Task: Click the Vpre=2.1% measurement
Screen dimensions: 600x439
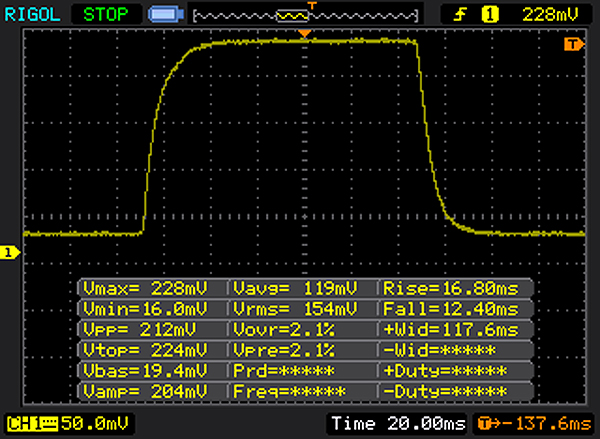Action: click(x=284, y=350)
